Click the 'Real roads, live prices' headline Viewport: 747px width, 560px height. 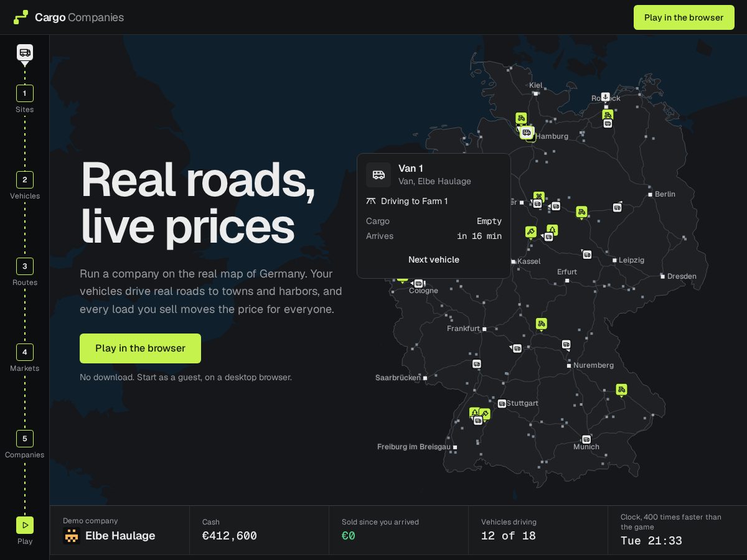198,203
